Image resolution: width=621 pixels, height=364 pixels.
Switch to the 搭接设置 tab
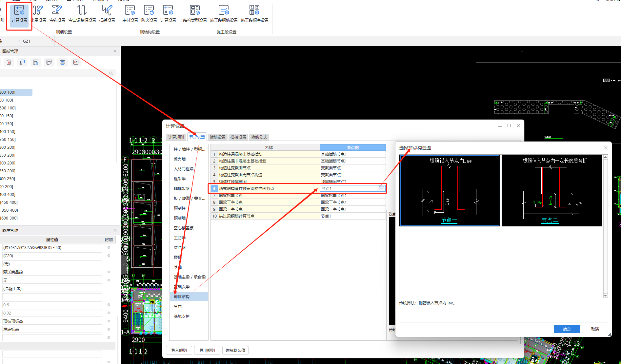coord(238,137)
